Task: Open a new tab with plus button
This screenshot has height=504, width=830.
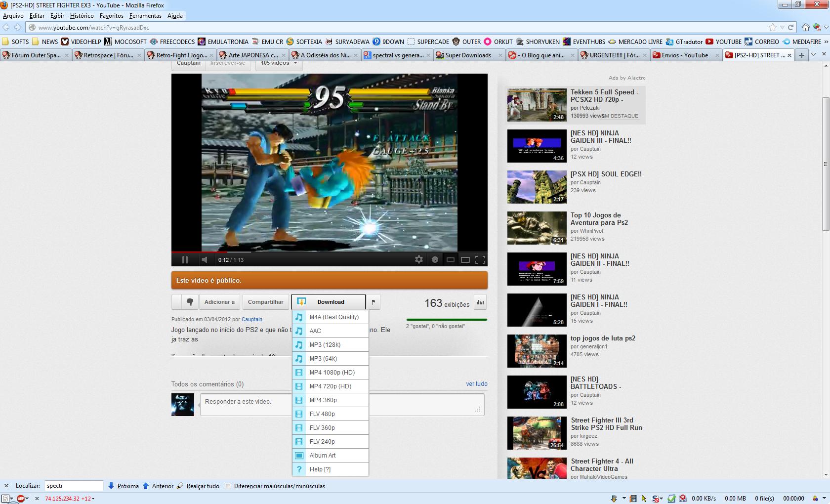Action: coord(802,55)
